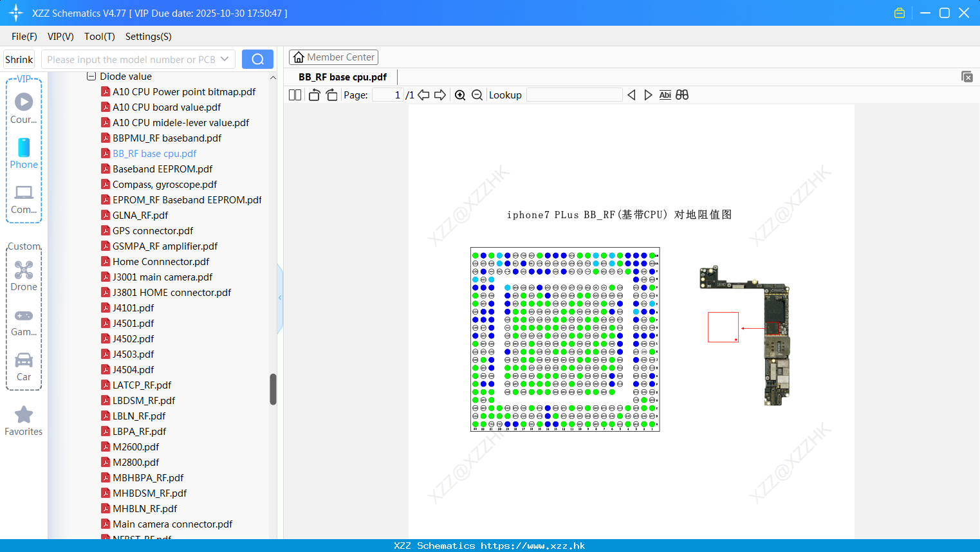This screenshot has height=552, width=980.
Task: Select the Phone category
Action: (24, 153)
